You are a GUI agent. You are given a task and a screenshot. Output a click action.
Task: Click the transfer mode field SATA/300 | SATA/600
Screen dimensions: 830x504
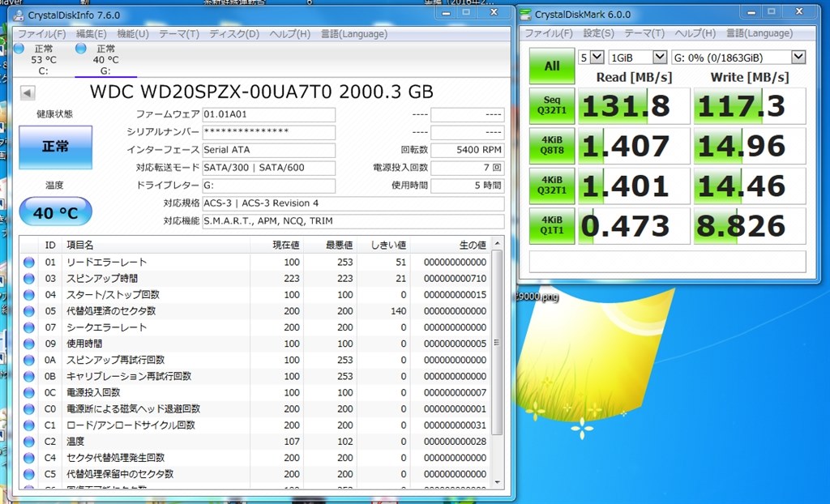pos(269,168)
